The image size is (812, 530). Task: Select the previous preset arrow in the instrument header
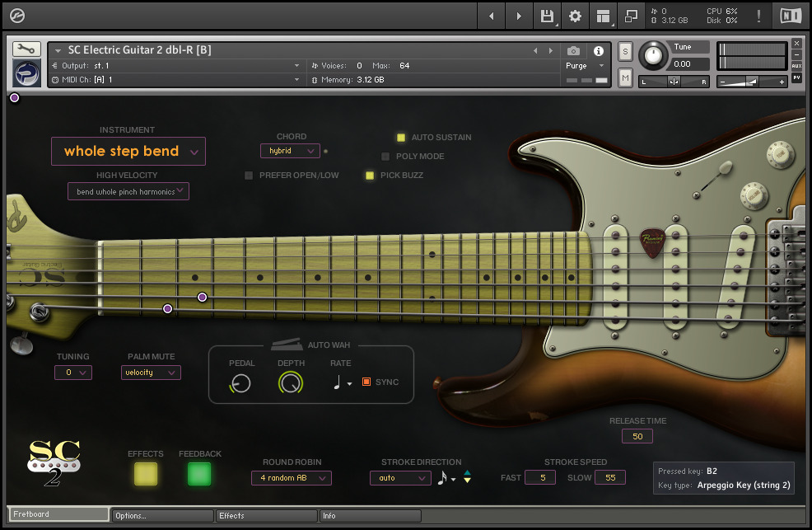[x=535, y=51]
